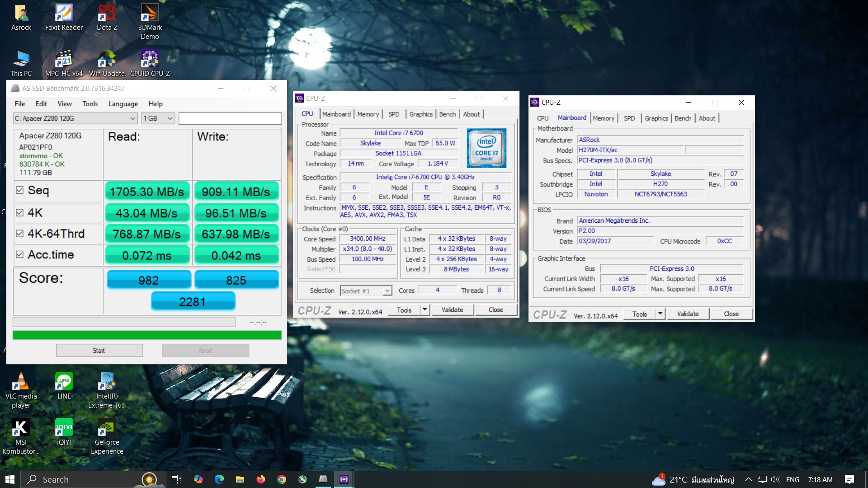868x488 pixels.
Task: Click Start button in AS SSD
Action: click(x=99, y=350)
